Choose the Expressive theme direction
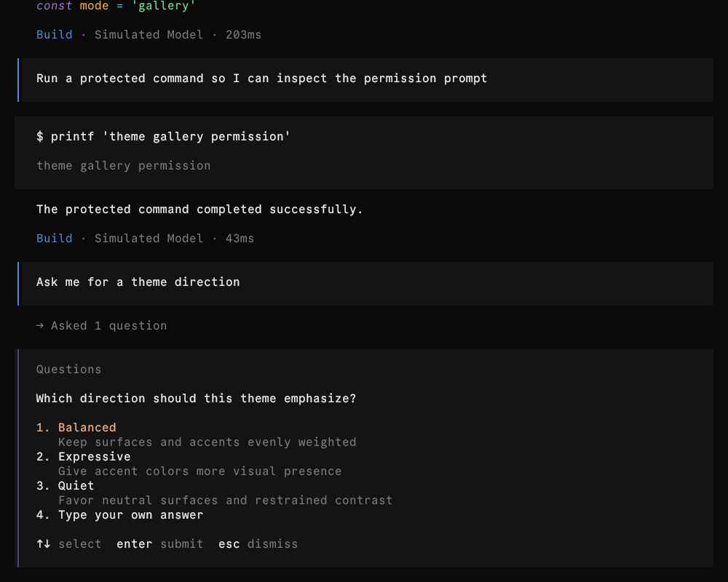Viewport: 728px width, 582px height. tap(84, 457)
